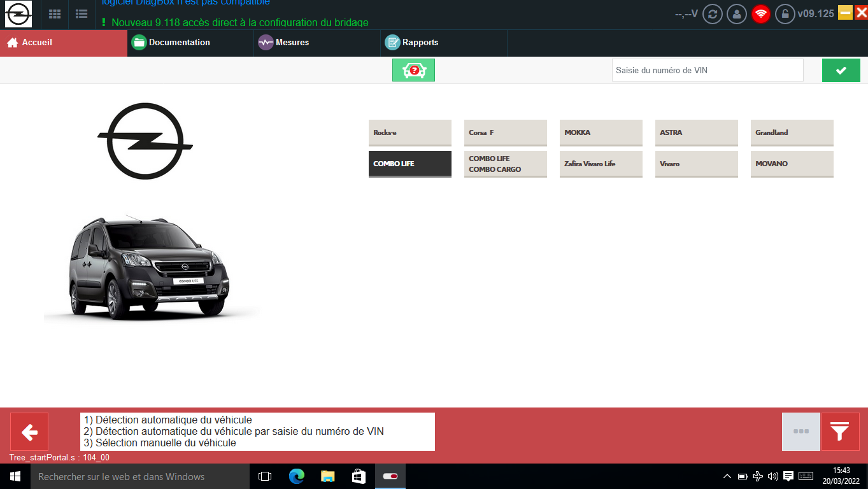Close DiagBox with red X button
This screenshot has height=489, width=868.
pyautogui.click(x=861, y=13)
